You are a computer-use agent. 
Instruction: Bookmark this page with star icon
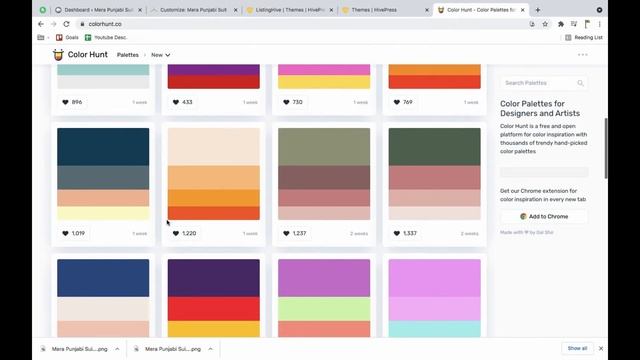click(x=545, y=24)
